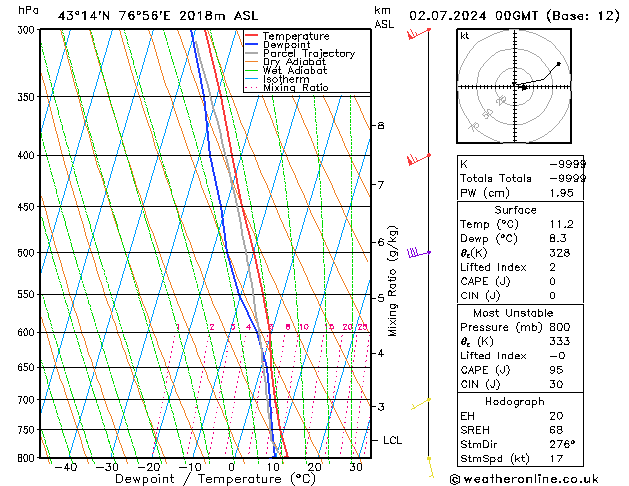Click the yellow wind barb at 700 hPa
Image resolution: width=629 pixels, height=486 pixels.
coord(421,404)
